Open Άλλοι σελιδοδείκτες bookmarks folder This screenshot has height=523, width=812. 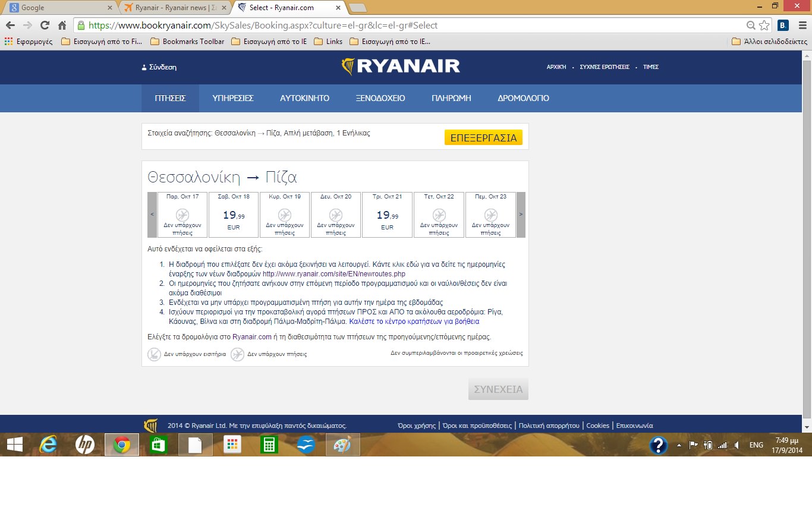(x=769, y=42)
